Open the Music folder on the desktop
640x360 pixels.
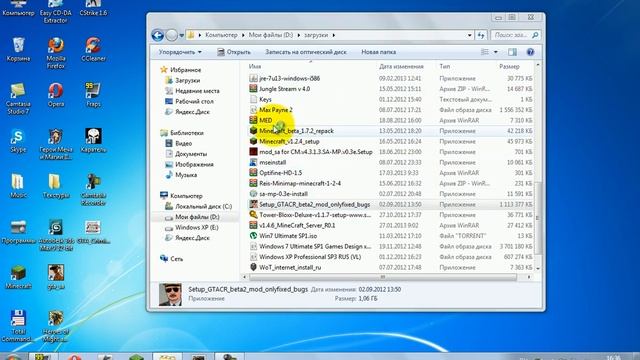18,186
